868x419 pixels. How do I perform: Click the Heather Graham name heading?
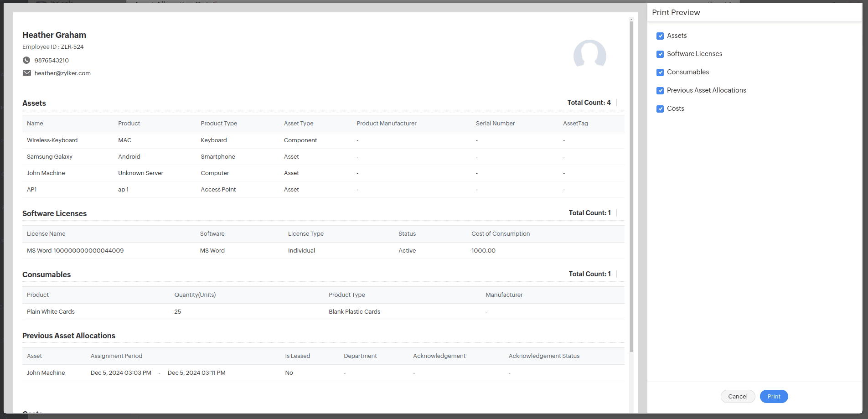54,35
